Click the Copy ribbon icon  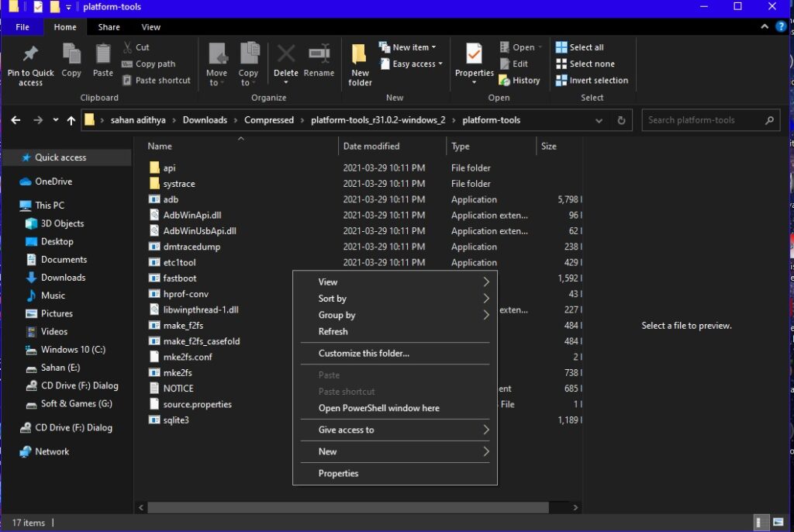(71, 54)
